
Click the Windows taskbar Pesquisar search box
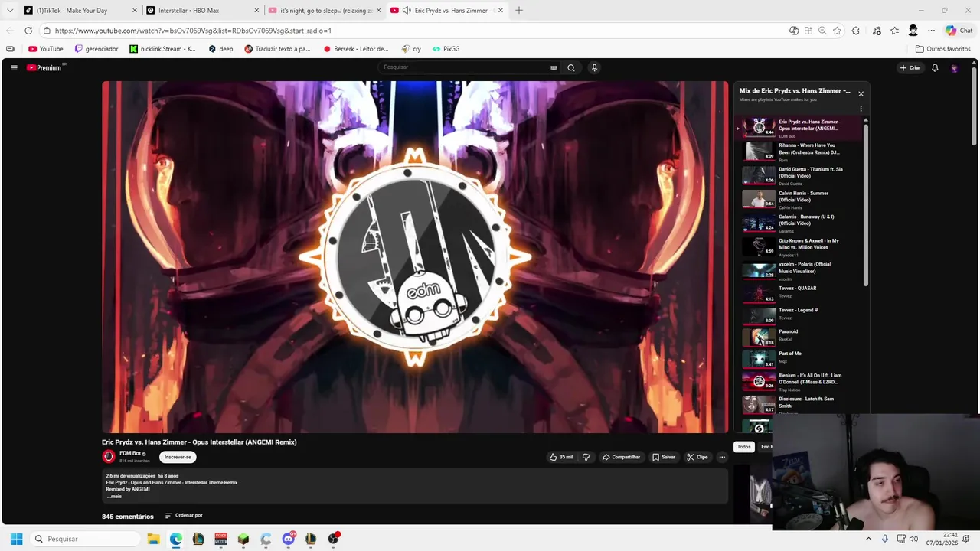pyautogui.click(x=84, y=539)
